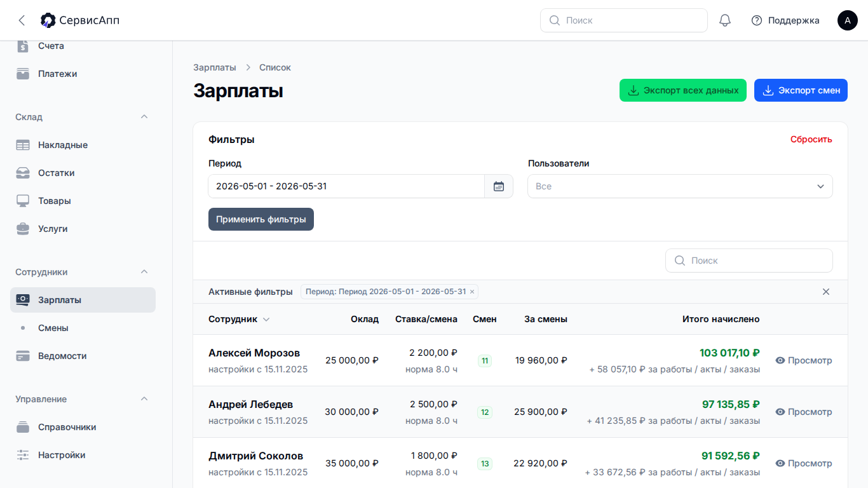Focus the global Поиск field in header
Viewport: 868px width, 488px height.
624,20
